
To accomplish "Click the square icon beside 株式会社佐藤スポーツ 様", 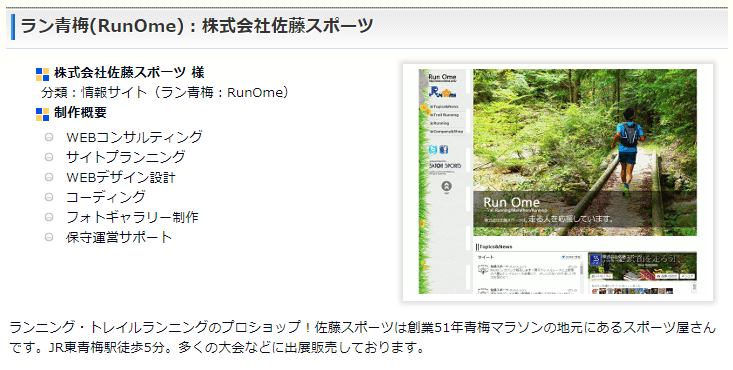I will pos(42,74).
